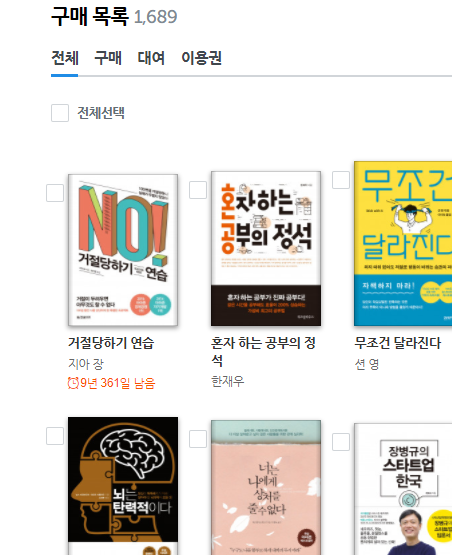Open the 혼자 하는 공부의 정석 cover

[x=266, y=248]
